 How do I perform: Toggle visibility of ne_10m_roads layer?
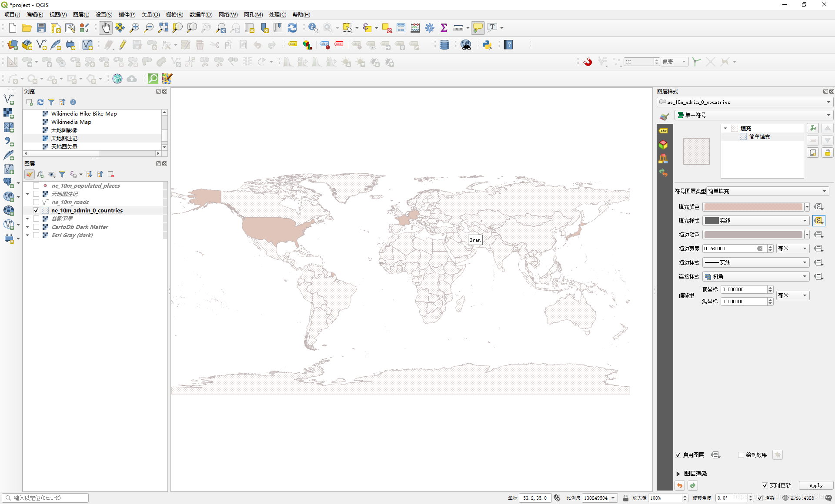[x=36, y=202]
